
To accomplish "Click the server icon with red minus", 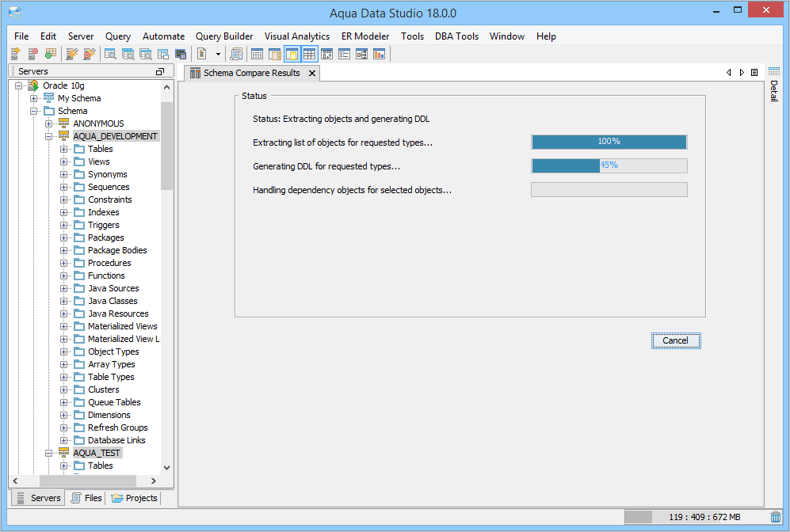I will [32, 54].
